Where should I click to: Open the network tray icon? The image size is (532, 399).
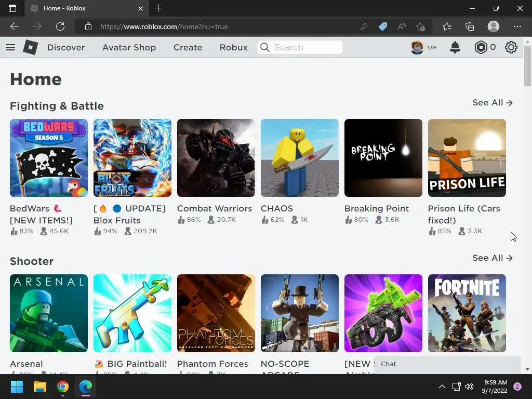(x=456, y=387)
